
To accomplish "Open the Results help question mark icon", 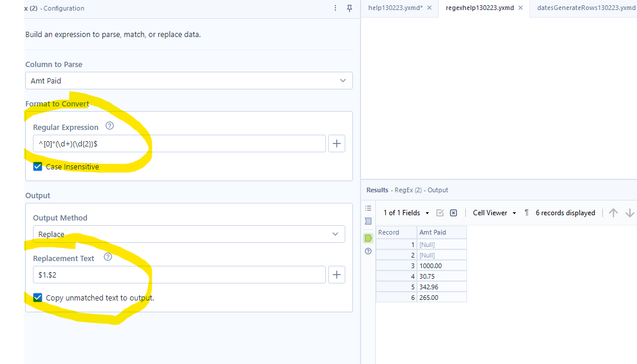I will [368, 251].
